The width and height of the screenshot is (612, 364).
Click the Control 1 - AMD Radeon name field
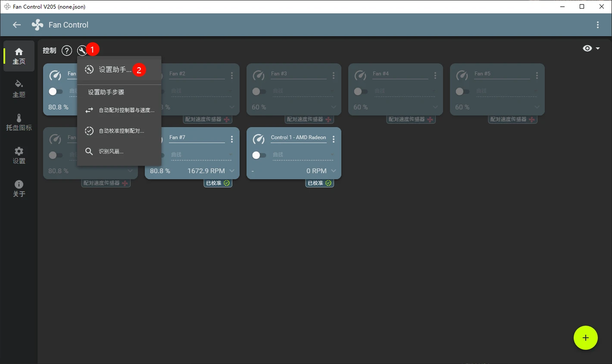pos(298,137)
